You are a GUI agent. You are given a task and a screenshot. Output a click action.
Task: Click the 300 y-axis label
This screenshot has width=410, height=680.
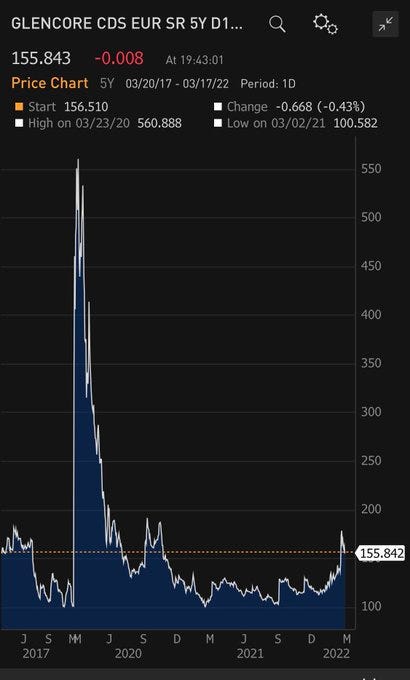pos(371,412)
